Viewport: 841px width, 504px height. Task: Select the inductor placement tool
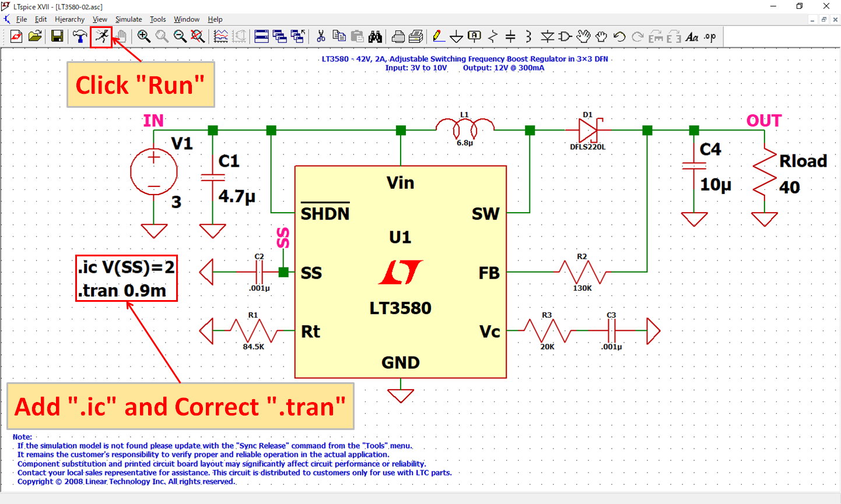tap(528, 36)
